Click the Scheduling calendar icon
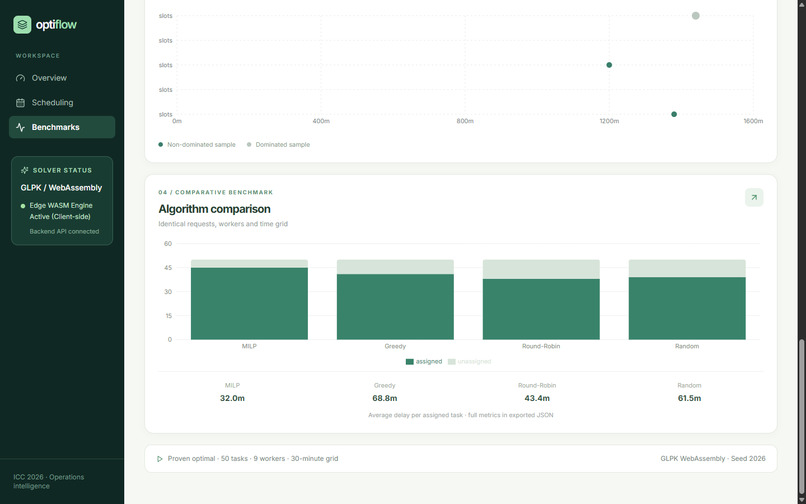 tap(21, 103)
